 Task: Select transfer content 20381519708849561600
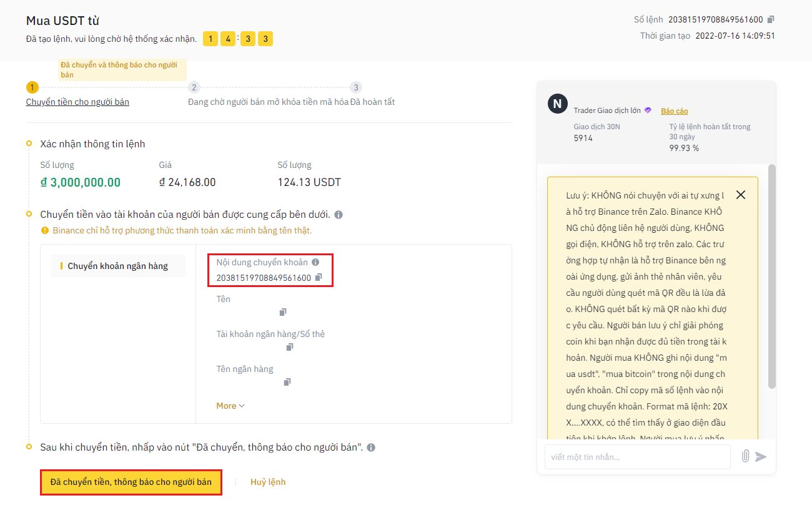[264, 278]
